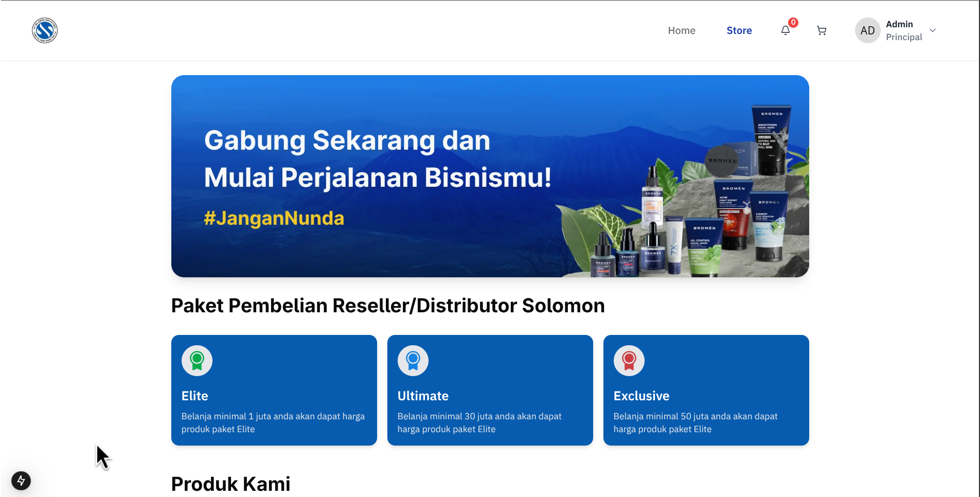Click the Solomon logo in the header
This screenshot has height=497, width=980.
tap(45, 30)
